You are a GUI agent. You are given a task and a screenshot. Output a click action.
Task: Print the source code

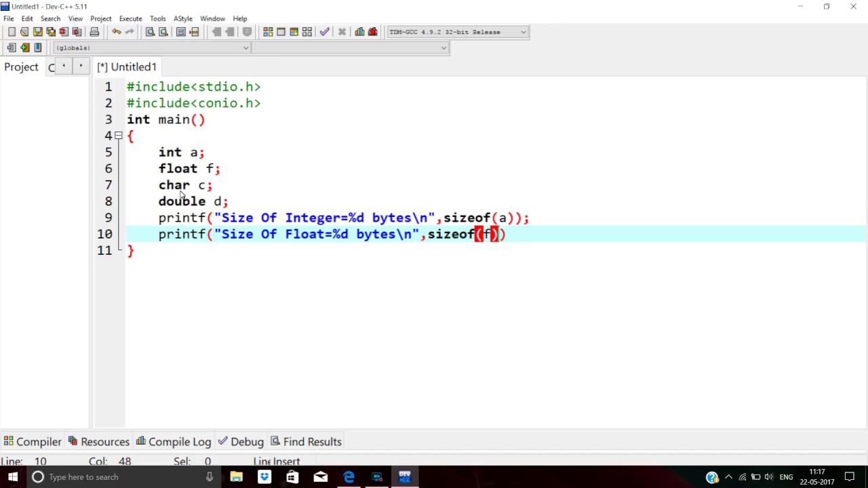tap(94, 32)
